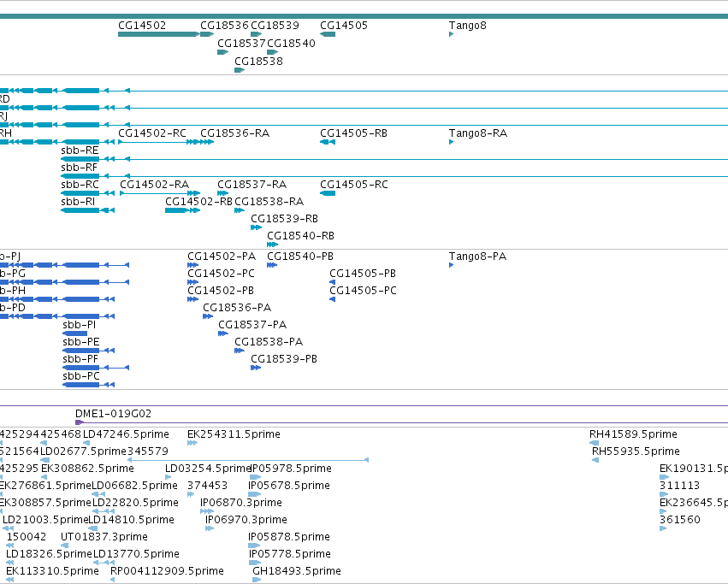Image resolution: width=728 pixels, height=584 pixels.
Task: Click the CG18536-PA protein label
Action: click(237, 308)
